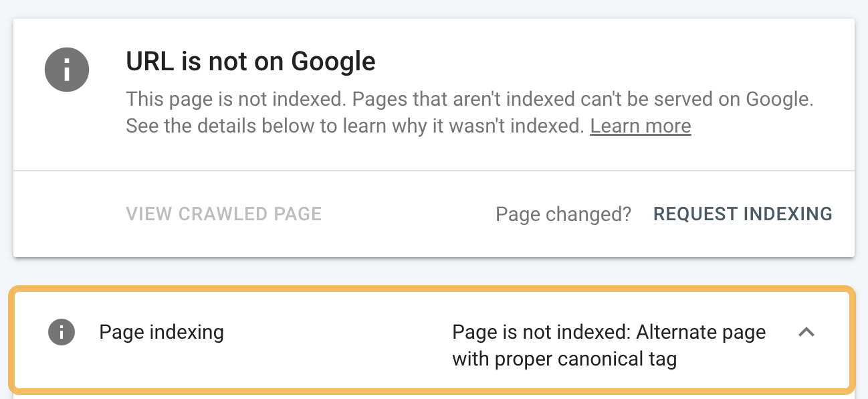Select the gray circular status indicator in the top card

[x=67, y=69]
